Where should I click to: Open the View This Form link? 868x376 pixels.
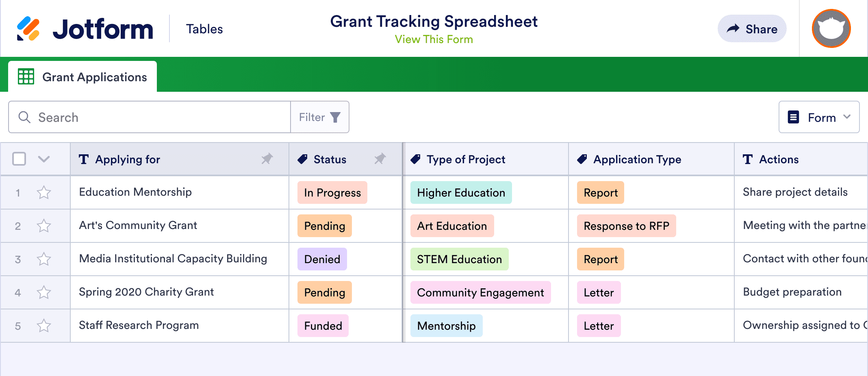[x=433, y=39]
